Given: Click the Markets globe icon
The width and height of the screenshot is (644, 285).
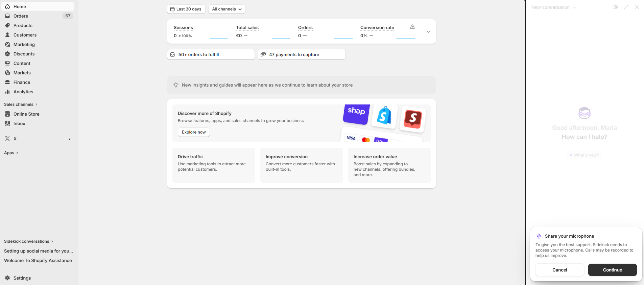Looking at the screenshot, I should tap(7, 73).
